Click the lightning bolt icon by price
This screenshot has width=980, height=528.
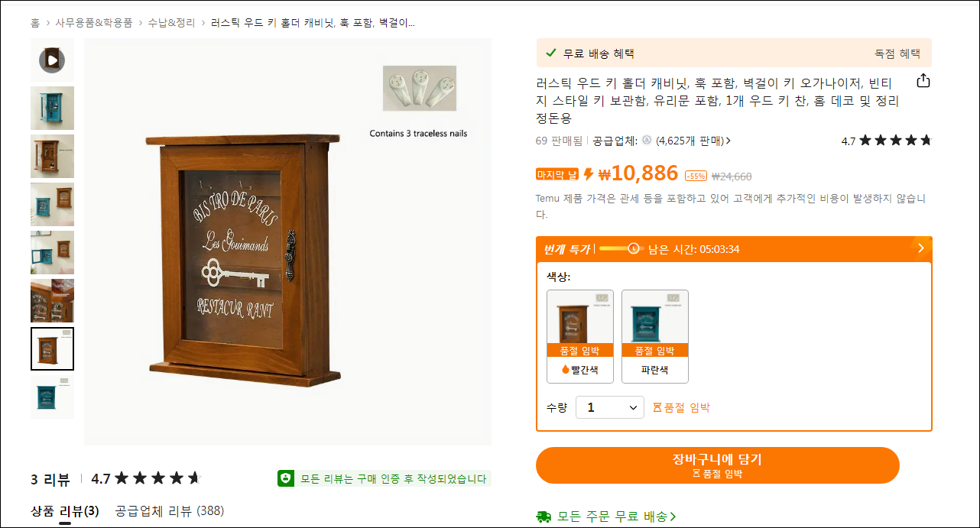click(589, 174)
